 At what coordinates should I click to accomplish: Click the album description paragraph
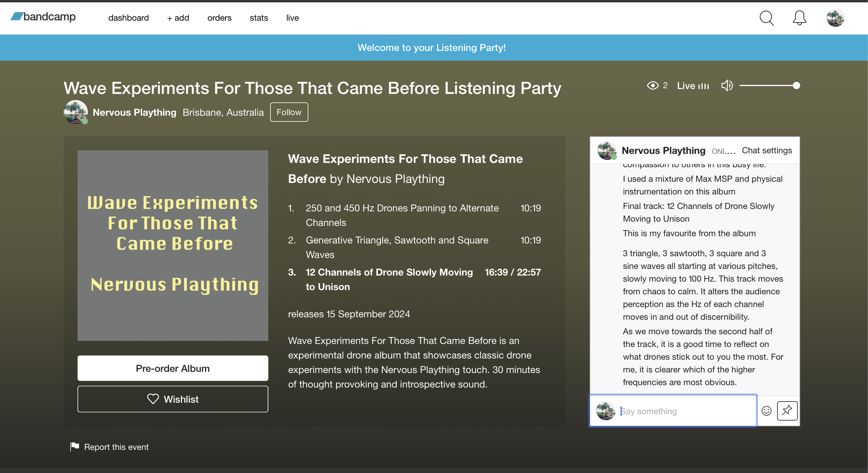tap(414, 362)
